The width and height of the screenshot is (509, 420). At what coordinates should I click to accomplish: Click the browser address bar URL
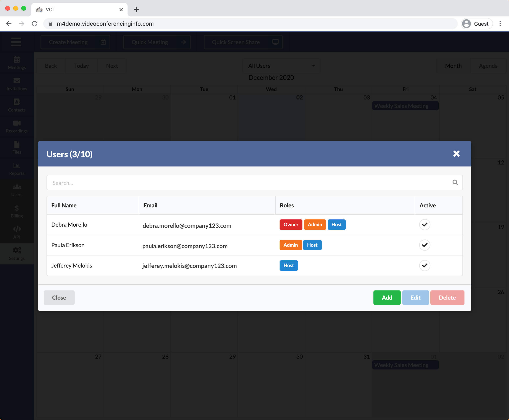click(x=105, y=24)
